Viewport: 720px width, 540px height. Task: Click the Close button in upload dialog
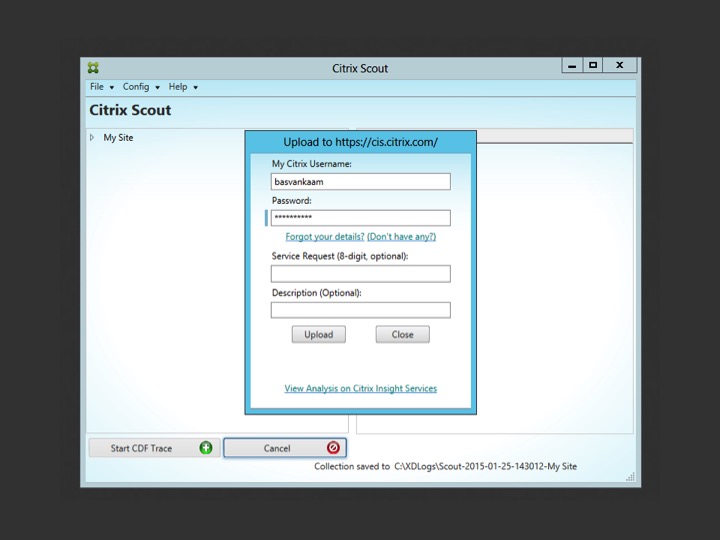[403, 334]
